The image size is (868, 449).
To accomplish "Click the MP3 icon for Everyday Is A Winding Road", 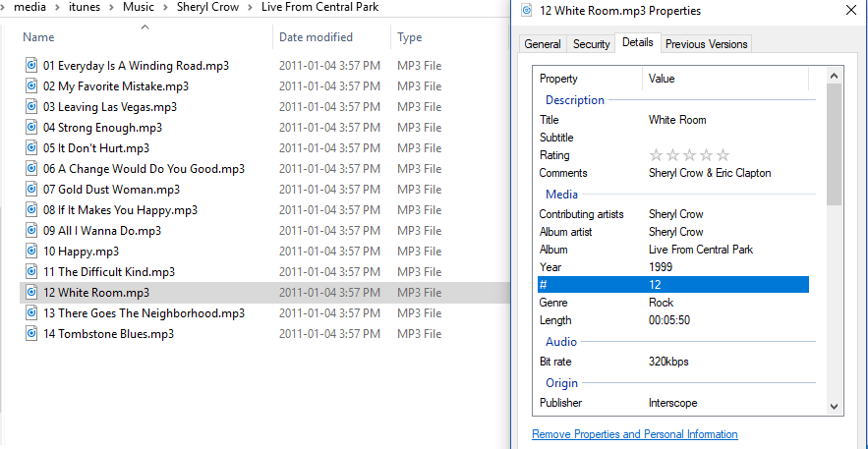I will click(32, 66).
